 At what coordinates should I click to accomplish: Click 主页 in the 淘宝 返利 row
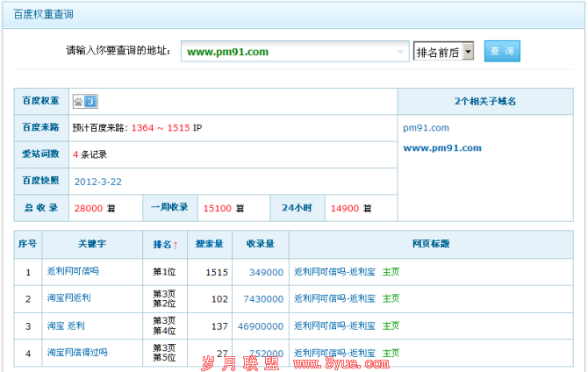tap(391, 325)
